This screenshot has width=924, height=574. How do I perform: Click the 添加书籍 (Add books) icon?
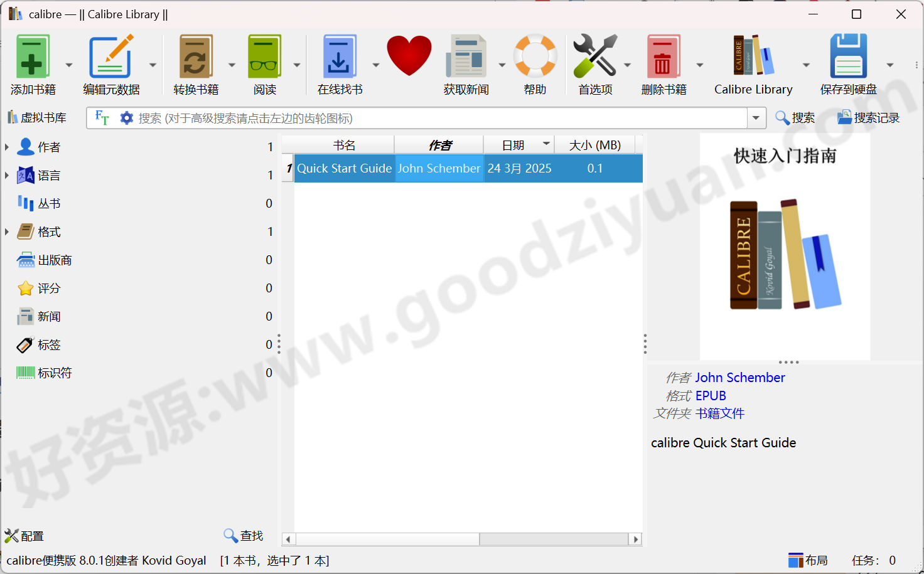[x=34, y=56]
